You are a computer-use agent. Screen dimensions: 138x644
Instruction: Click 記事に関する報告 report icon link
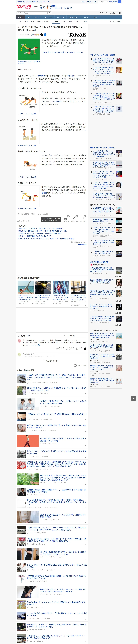(x=23, y=221)
